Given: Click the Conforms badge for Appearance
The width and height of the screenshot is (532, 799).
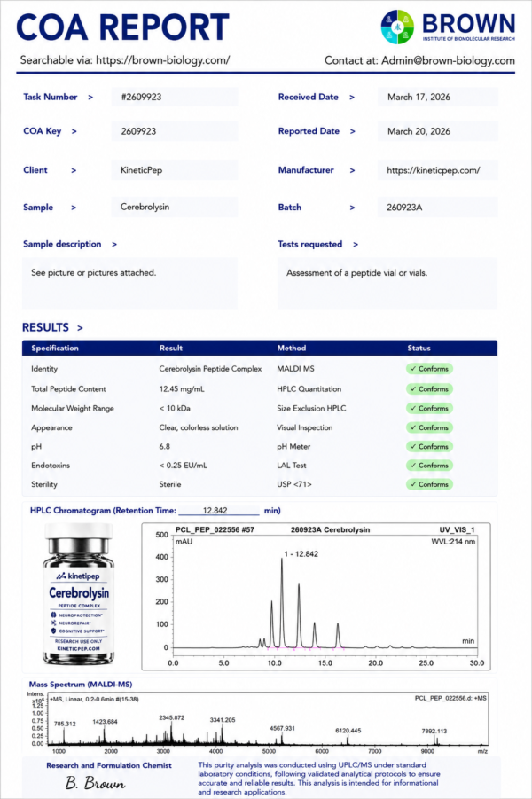Looking at the screenshot, I should pyautogui.click(x=429, y=427).
